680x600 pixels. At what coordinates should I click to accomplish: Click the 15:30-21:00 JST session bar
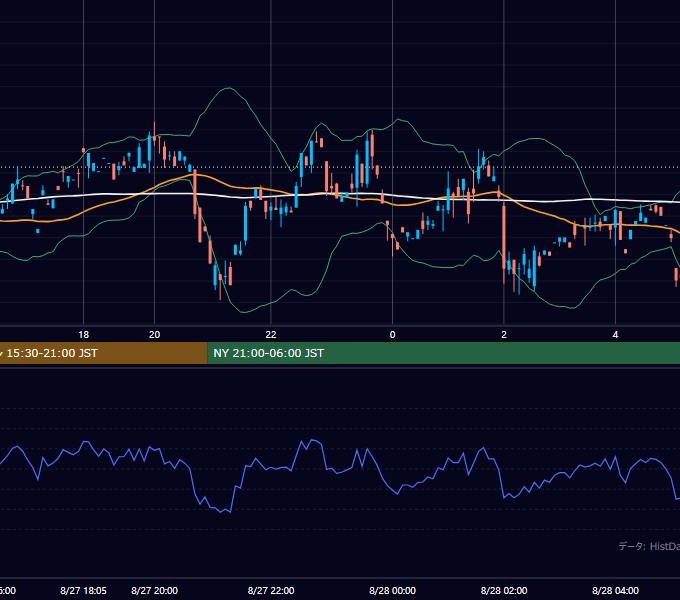tap(104, 353)
